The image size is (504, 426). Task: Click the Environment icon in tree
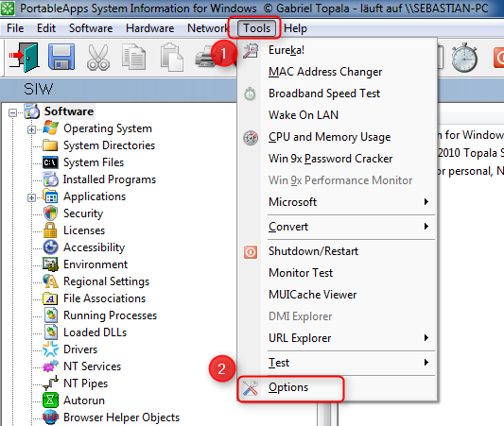coord(50,264)
